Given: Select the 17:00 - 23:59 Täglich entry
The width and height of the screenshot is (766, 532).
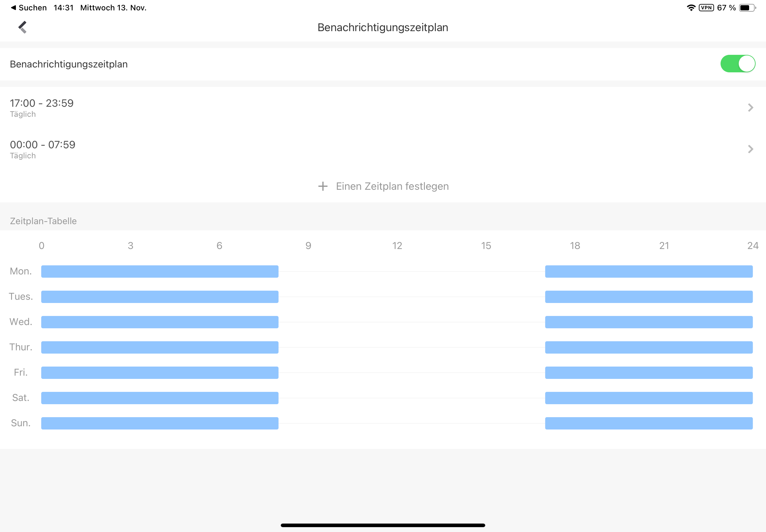Looking at the screenshot, I should (x=42, y=108).
